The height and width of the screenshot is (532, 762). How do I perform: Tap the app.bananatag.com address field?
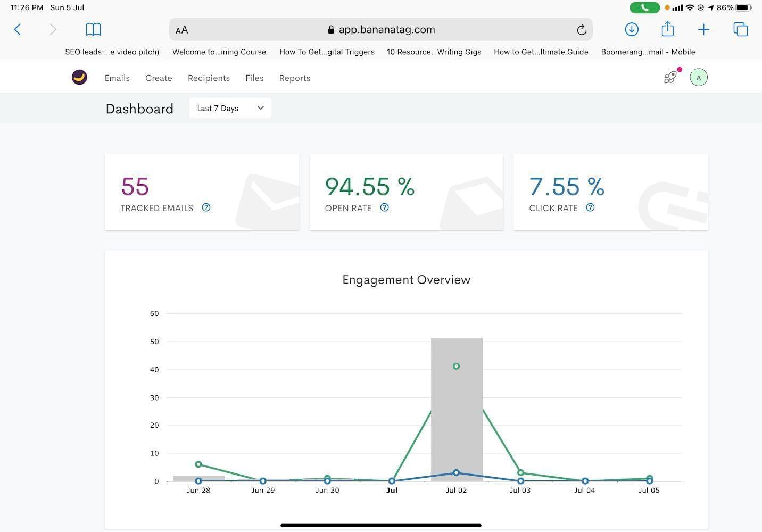pos(387,30)
